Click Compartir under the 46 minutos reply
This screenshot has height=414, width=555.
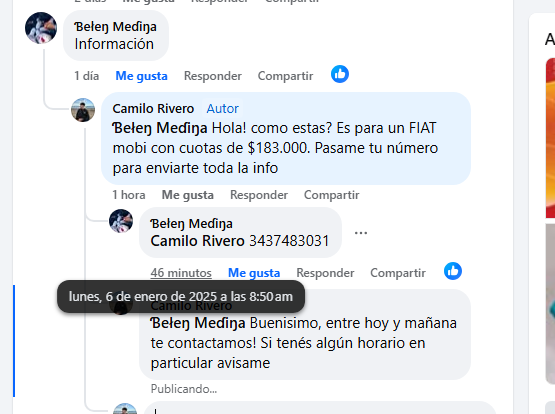pyautogui.click(x=398, y=273)
